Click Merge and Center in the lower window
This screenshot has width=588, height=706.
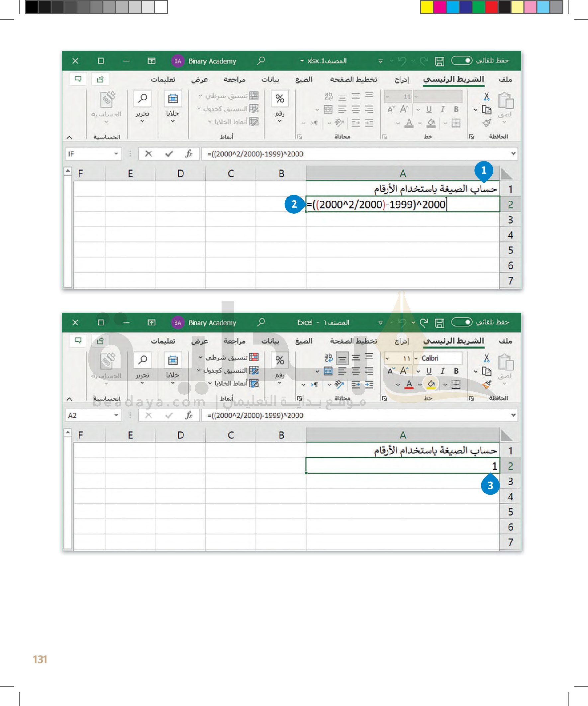pos(328,371)
